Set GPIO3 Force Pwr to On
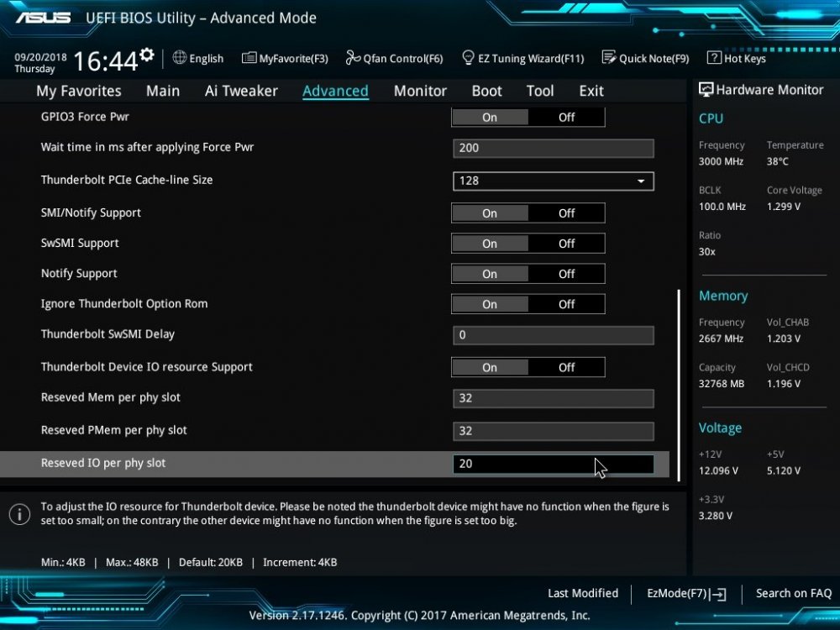The image size is (840, 630). pos(490,118)
